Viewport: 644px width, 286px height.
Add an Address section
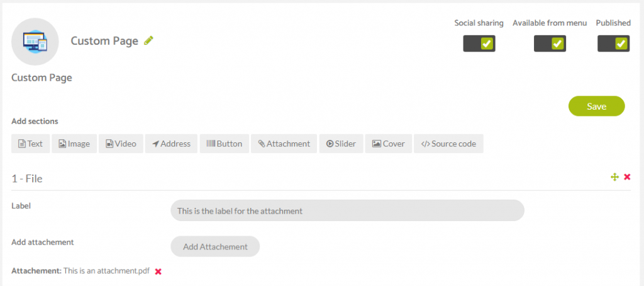[x=171, y=144]
